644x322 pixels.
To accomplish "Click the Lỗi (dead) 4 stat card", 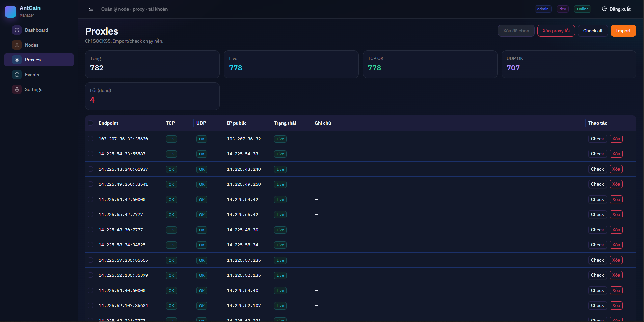I will tap(152, 96).
